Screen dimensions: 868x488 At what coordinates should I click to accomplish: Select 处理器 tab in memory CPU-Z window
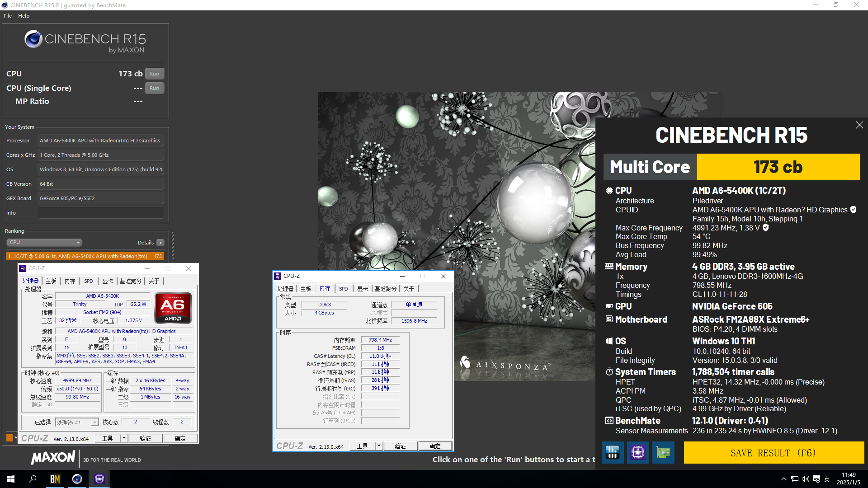point(285,289)
